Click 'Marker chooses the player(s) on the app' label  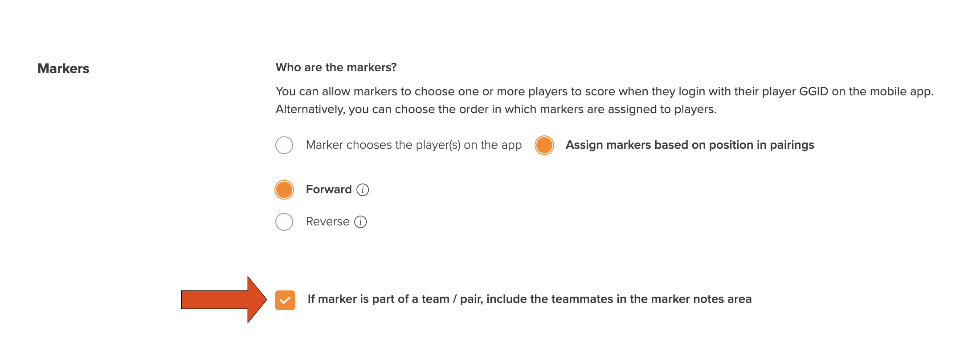tap(414, 145)
